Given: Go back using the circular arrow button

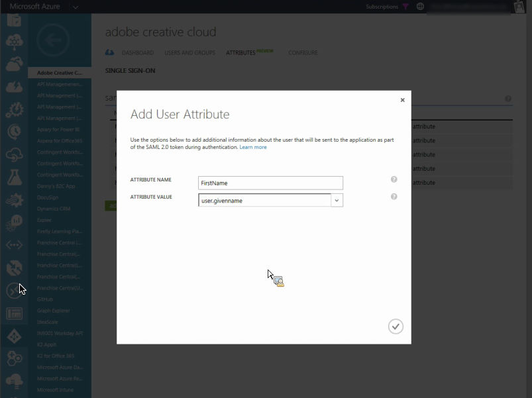Looking at the screenshot, I should [53, 40].
